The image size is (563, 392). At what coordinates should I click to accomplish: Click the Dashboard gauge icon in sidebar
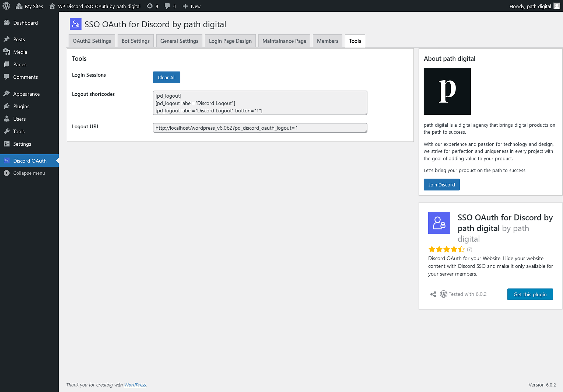(x=7, y=23)
